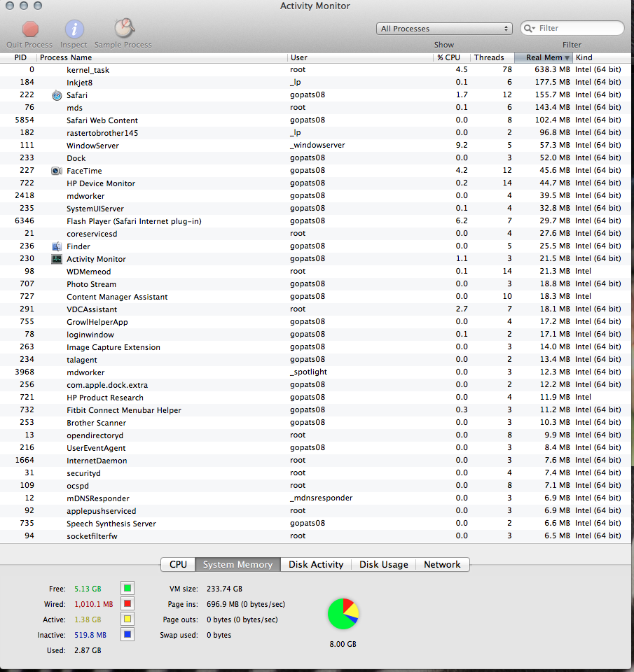
Task: Sort by Process Name column header
Action: click(162, 57)
